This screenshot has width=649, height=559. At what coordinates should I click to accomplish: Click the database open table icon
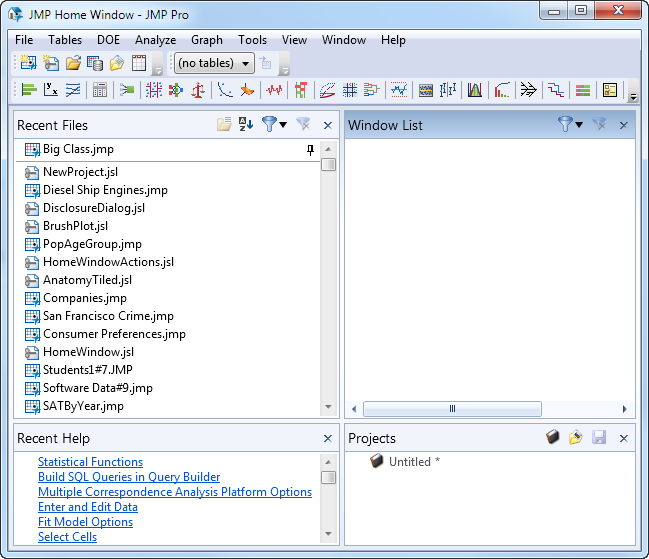(95, 63)
